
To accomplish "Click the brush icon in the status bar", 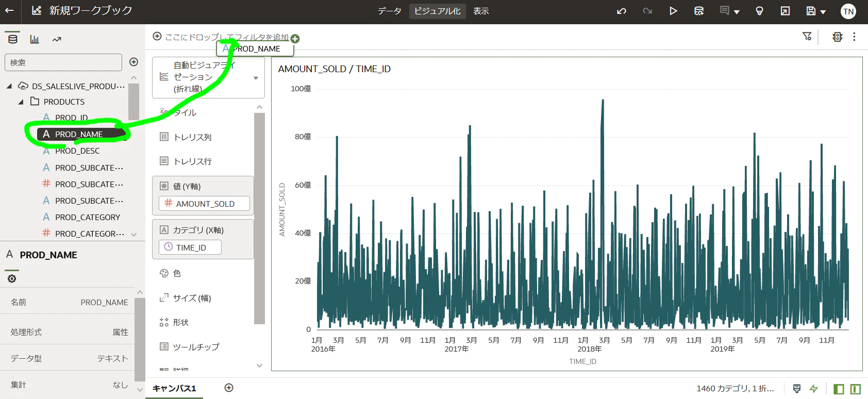I will [797, 388].
